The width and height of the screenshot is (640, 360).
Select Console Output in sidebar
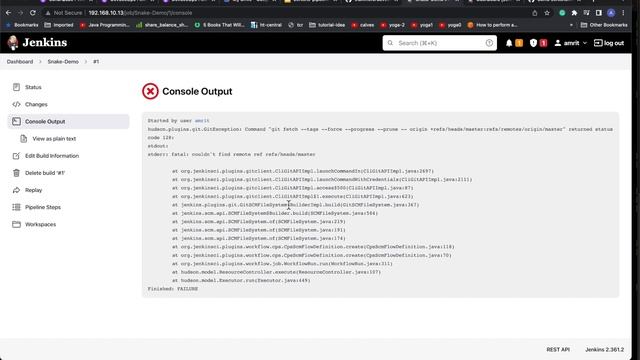pyautogui.click(x=68, y=121)
